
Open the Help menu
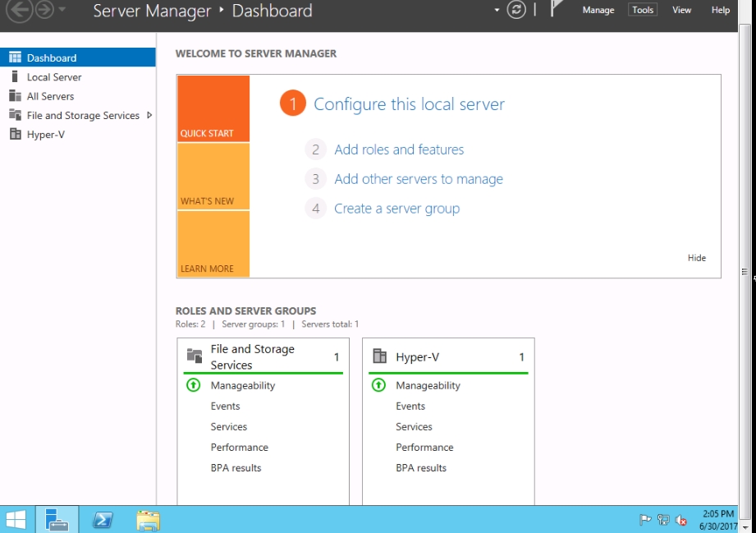click(721, 10)
